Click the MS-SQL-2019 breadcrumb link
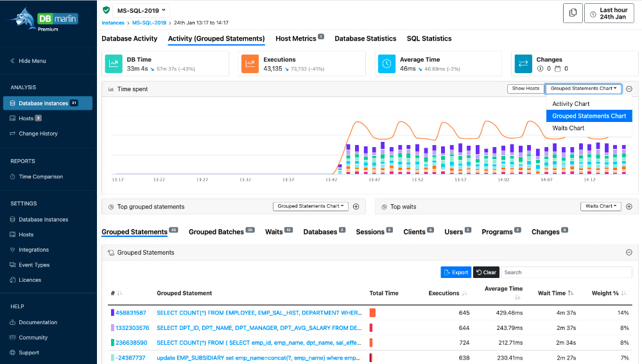The height and width of the screenshot is (364, 642). click(x=149, y=23)
